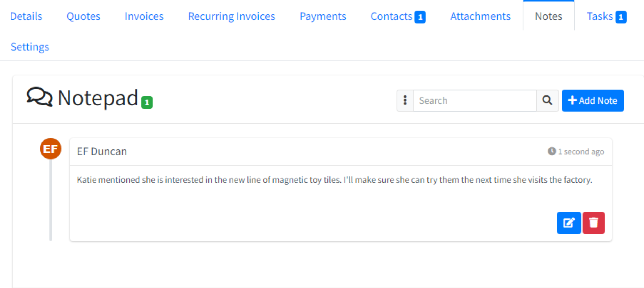View the Payments tab
This screenshot has width=644, height=288.
tap(323, 16)
